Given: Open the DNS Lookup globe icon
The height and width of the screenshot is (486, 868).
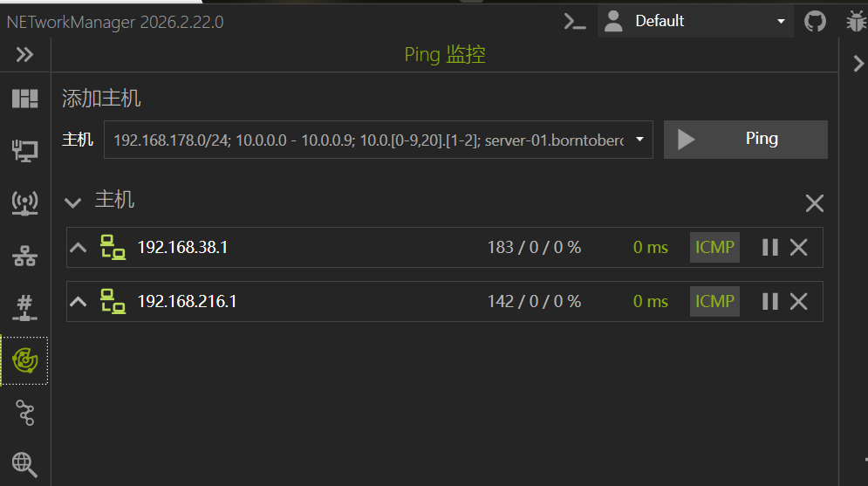Looking at the screenshot, I should (24, 464).
